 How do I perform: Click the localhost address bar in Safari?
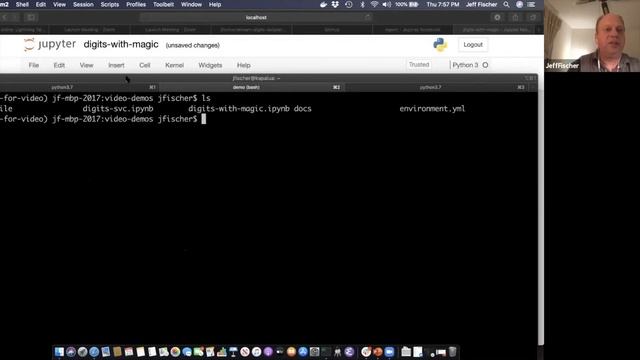(x=256, y=18)
